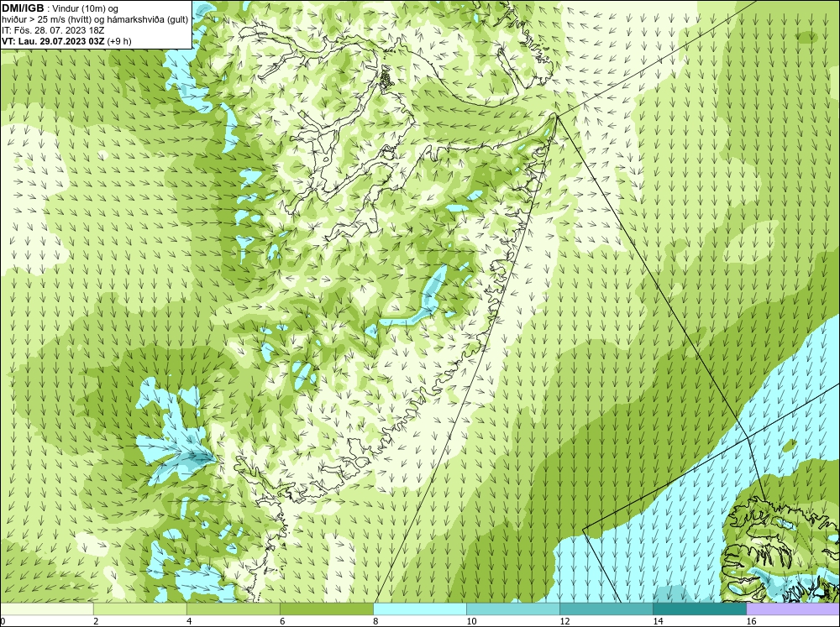The height and width of the screenshot is (627, 840).
Task: Click the 10–12 m/s cyan legend swatch
Action: (513, 609)
